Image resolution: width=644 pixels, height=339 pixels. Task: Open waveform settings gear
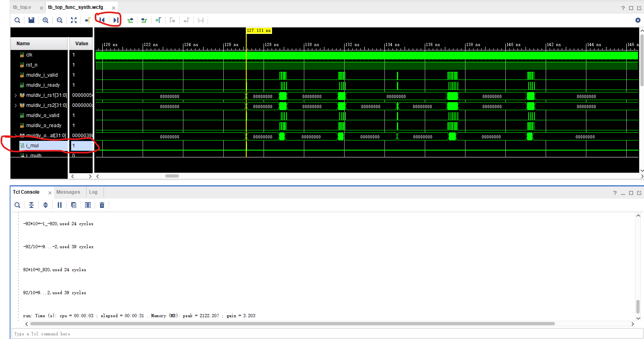638,20
